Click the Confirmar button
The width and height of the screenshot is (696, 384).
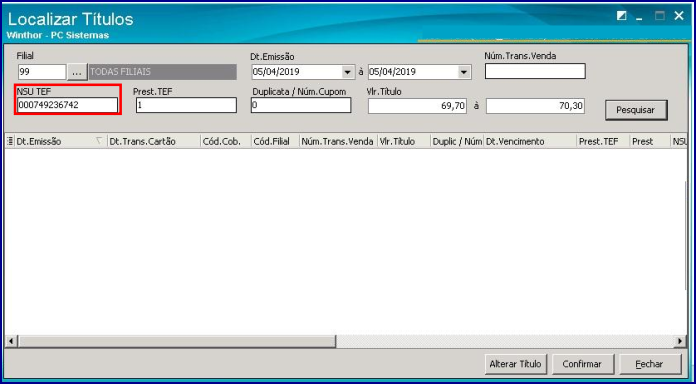point(582,364)
